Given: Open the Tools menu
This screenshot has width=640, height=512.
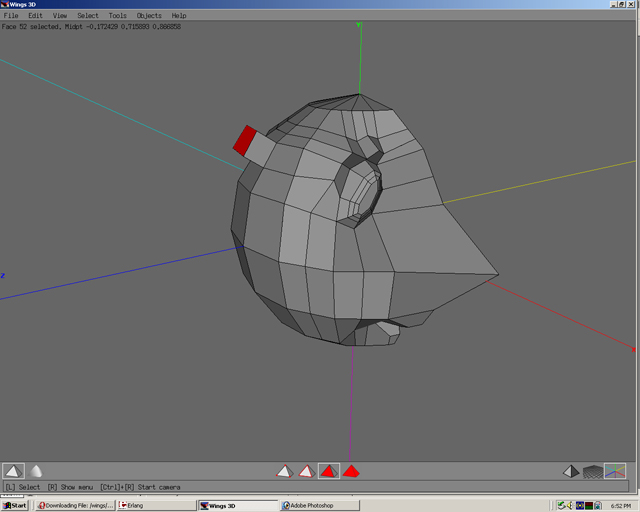Looking at the screenshot, I should tap(118, 16).
